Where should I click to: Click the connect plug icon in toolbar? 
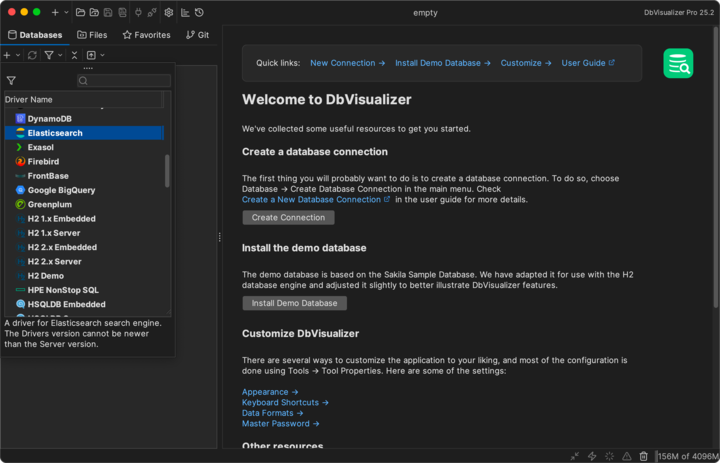(x=136, y=12)
